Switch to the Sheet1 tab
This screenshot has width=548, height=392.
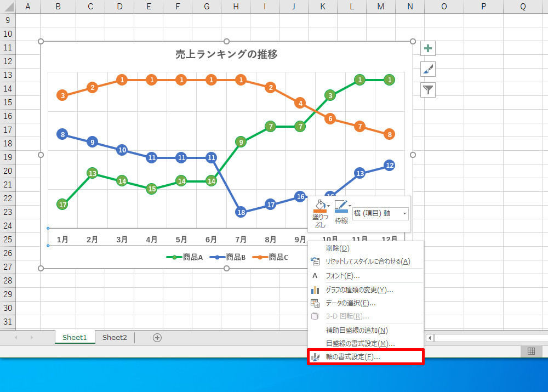[x=75, y=337]
